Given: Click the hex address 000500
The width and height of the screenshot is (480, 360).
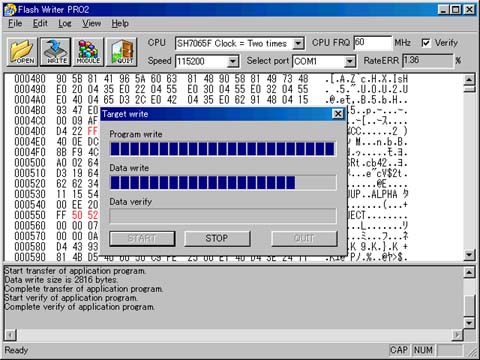Looking at the screenshot, I should 30,163.
